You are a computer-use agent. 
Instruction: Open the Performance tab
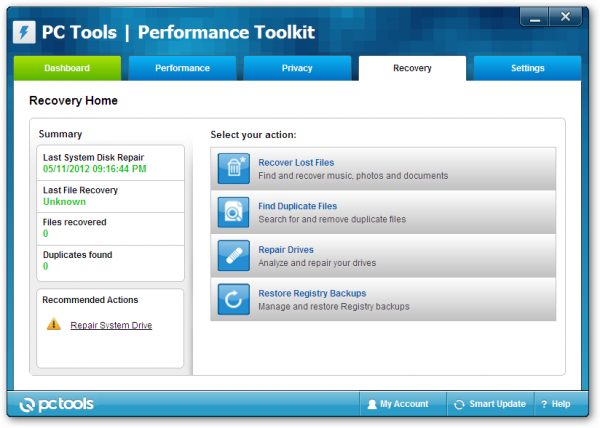pos(183,68)
